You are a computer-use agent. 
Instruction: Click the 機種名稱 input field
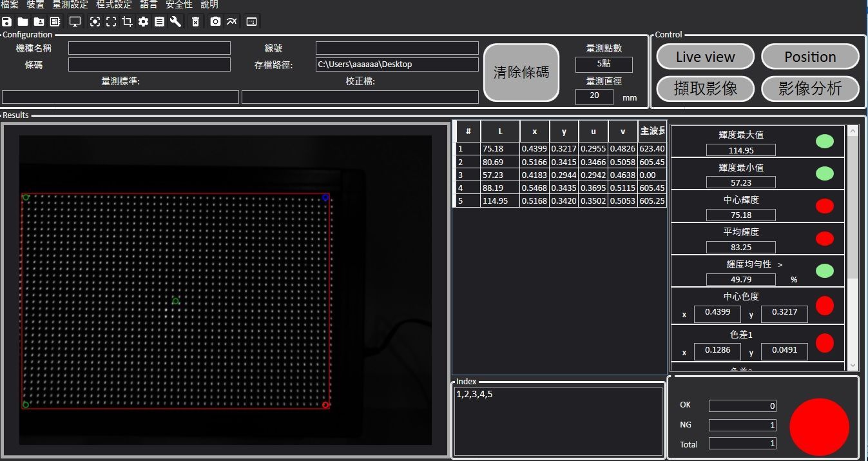tap(149, 48)
